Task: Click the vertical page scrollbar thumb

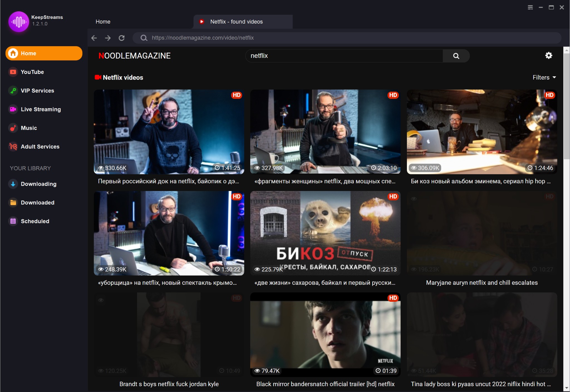Action: coord(566,106)
